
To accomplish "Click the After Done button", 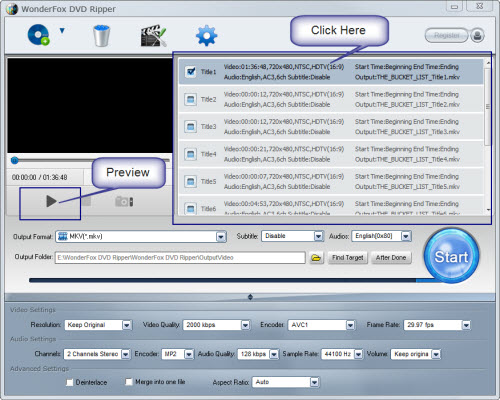I will 391,258.
